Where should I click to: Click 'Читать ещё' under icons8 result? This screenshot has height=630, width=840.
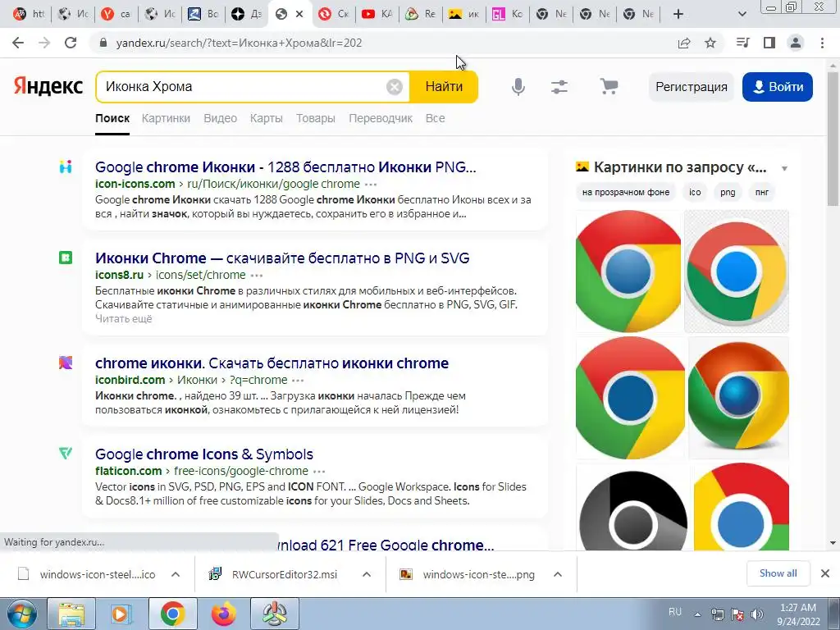(x=124, y=319)
